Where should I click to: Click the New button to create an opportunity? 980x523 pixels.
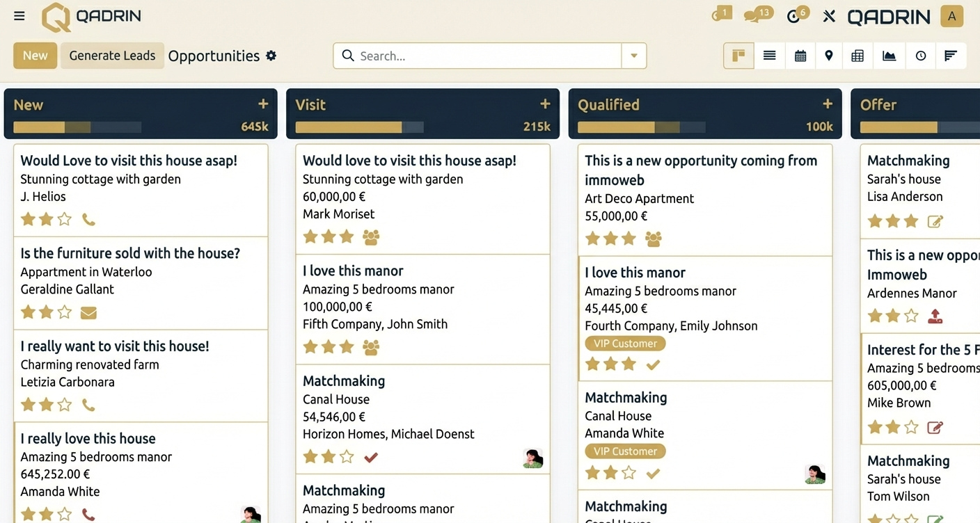[35, 56]
